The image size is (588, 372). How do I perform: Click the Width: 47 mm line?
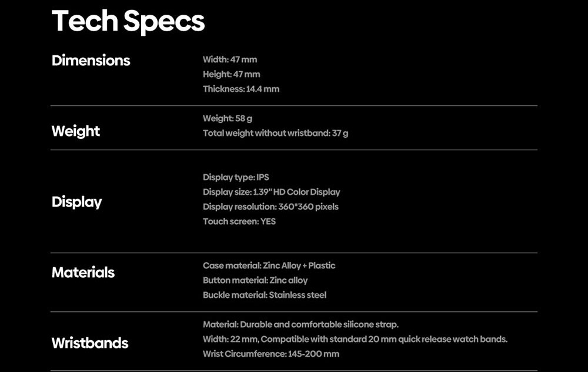click(x=230, y=59)
